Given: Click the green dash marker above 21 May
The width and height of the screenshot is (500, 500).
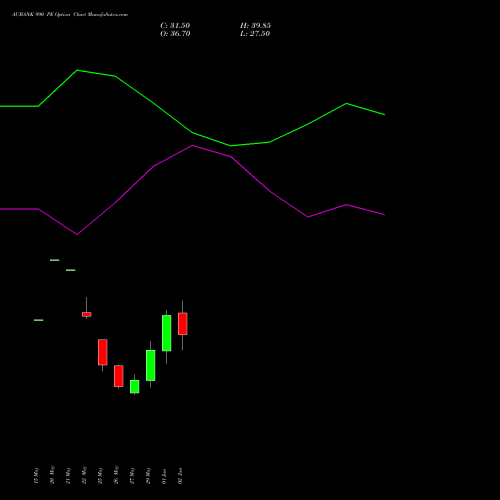Looking at the screenshot, I should coord(71,270).
